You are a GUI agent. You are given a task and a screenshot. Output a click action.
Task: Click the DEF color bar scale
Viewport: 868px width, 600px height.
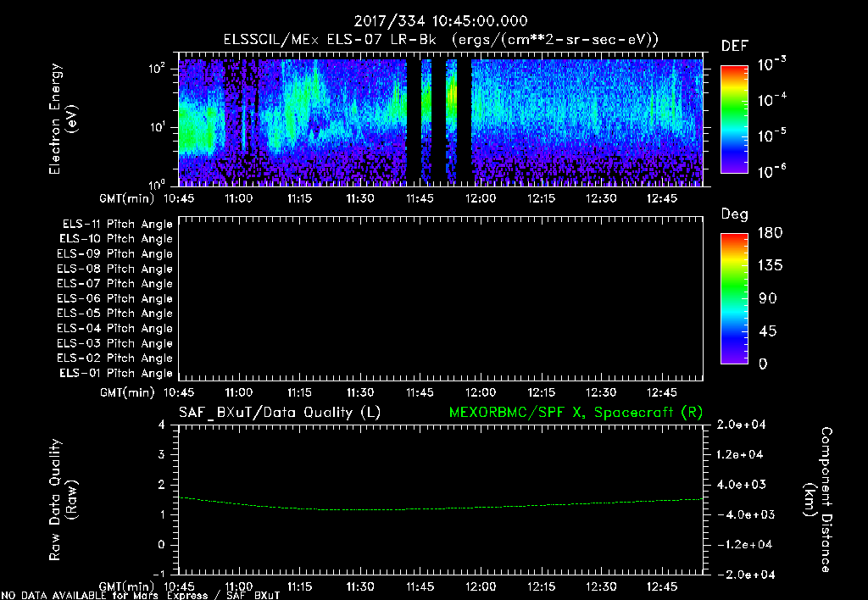pos(734,119)
